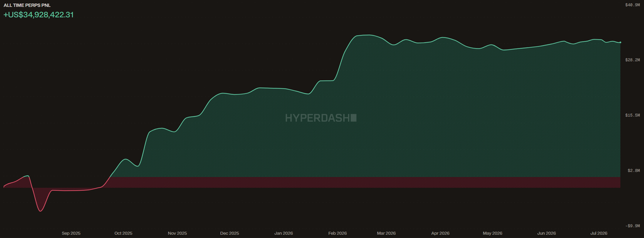Screen dimensions: 644x238
Task: Click the Oct 2025 x-axis label
Action: [x=123, y=233]
